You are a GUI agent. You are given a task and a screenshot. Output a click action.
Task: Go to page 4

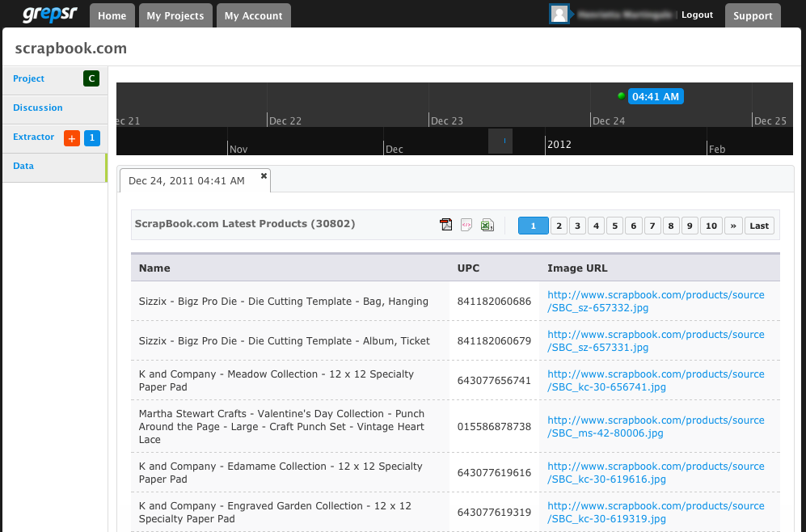pos(596,226)
